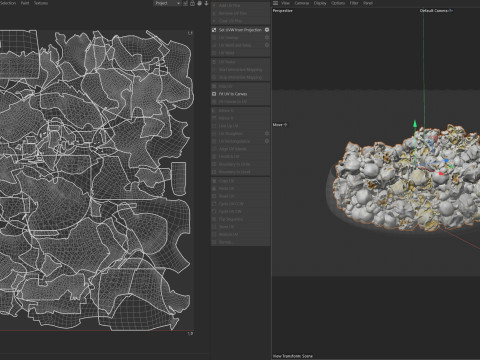Click the green Y axis arrow handle
The image size is (480, 360).
[x=415, y=124]
